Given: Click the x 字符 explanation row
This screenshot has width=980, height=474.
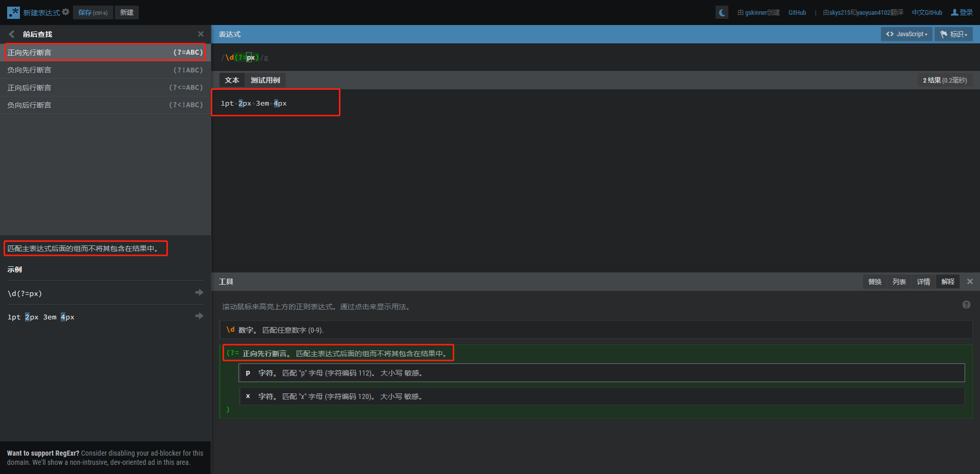Looking at the screenshot, I should pos(601,396).
